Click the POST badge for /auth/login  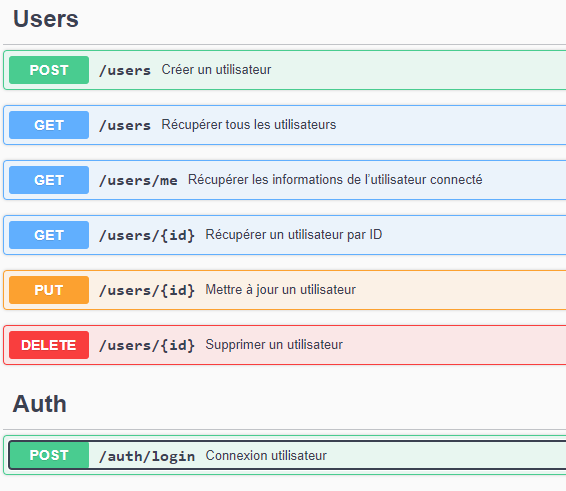(49, 455)
